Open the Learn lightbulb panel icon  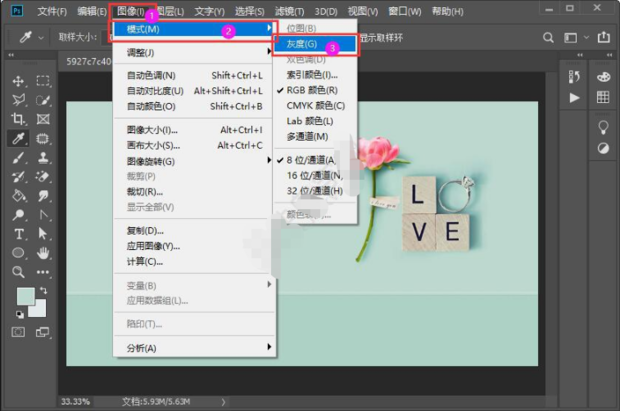click(x=603, y=127)
